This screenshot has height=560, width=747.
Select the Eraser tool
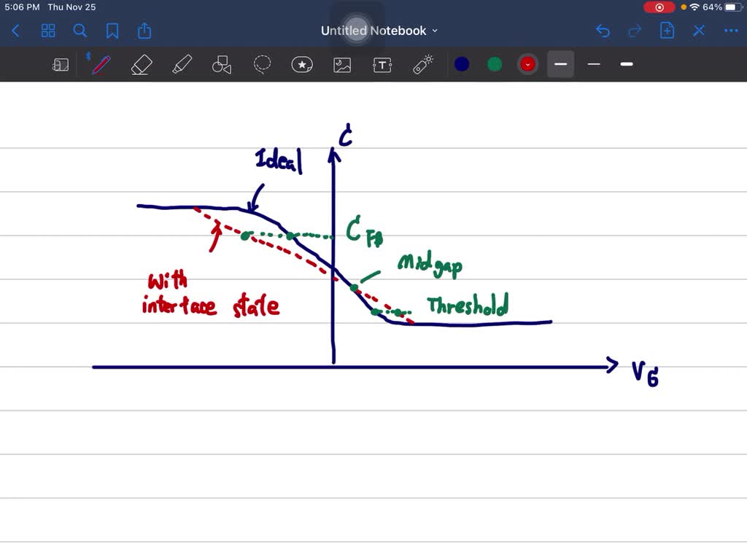tap(141, 64)
